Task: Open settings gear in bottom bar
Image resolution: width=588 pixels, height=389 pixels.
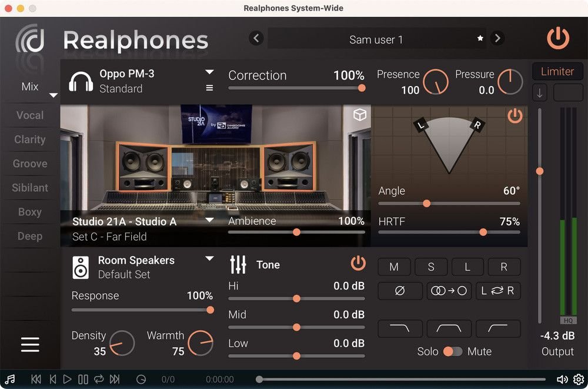Action: [579, 379]
